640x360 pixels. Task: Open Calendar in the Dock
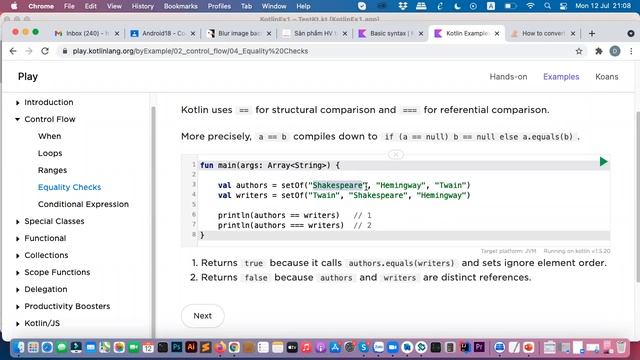[148, 347]
